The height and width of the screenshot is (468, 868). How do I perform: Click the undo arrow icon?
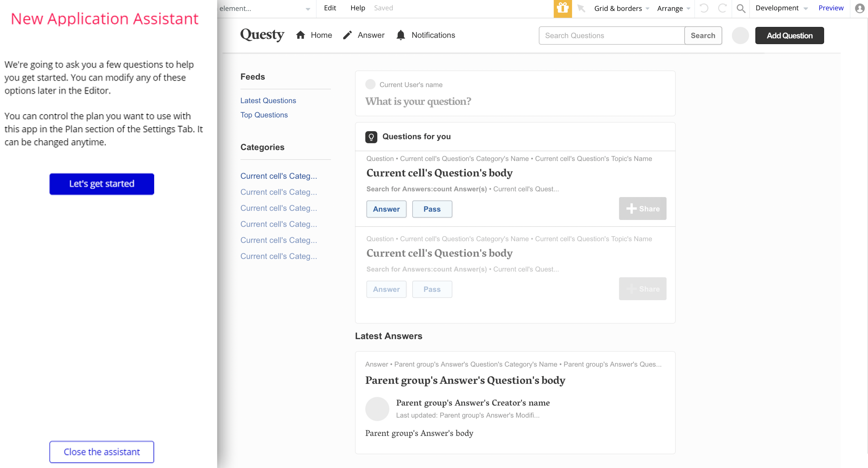(704, 8)
